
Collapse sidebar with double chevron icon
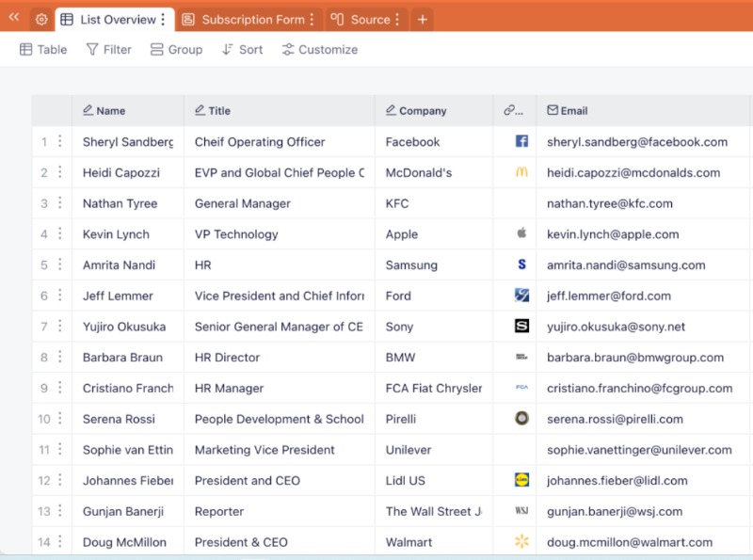tap(14, 17)
